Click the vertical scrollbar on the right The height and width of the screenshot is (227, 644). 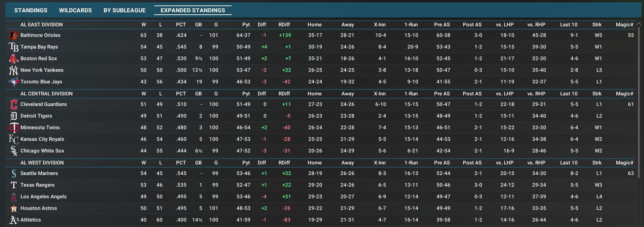point(638,103)
